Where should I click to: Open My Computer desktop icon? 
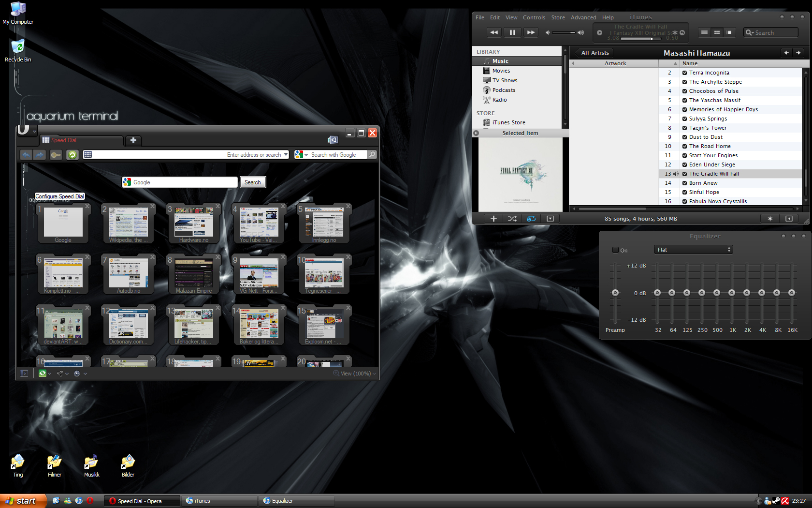point(18,13)
